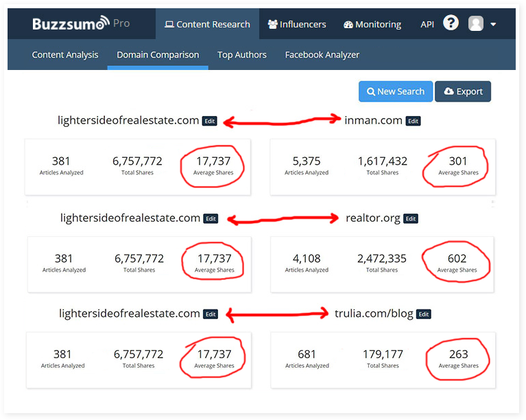
Task: Open the API menu item
Action: click(427, 24)
